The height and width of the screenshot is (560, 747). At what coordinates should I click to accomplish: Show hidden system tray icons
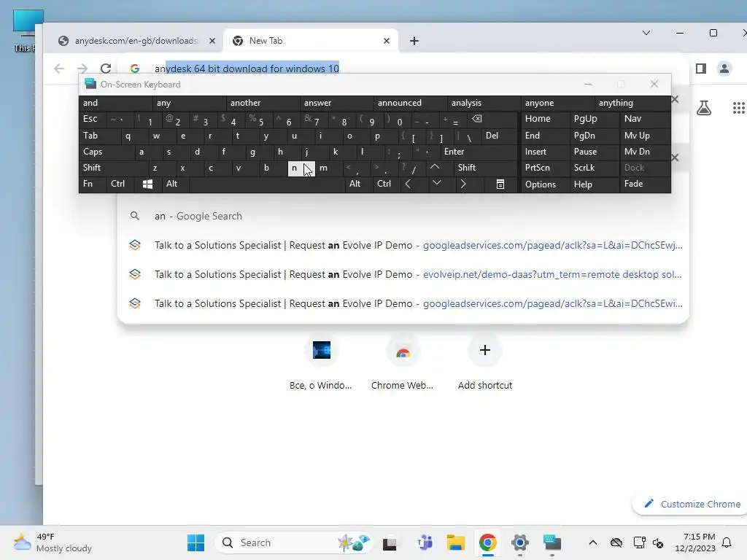click(x=592, y=542)
